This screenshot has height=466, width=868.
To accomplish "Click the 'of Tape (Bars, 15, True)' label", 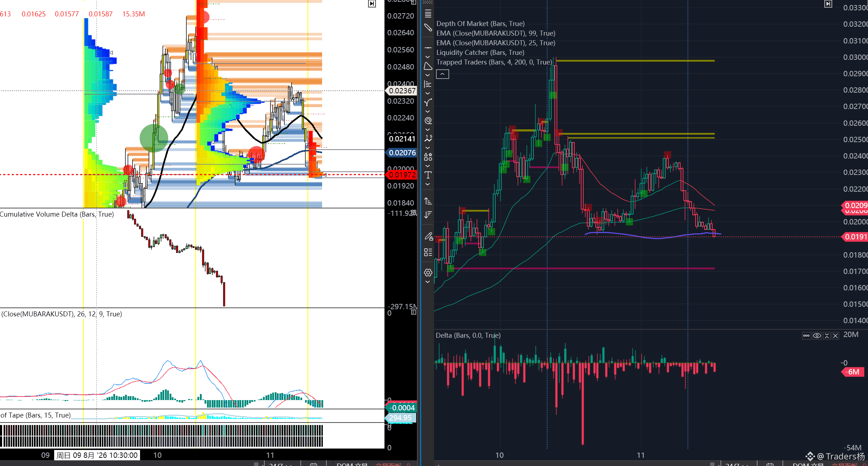I will (x=36, y=415).
